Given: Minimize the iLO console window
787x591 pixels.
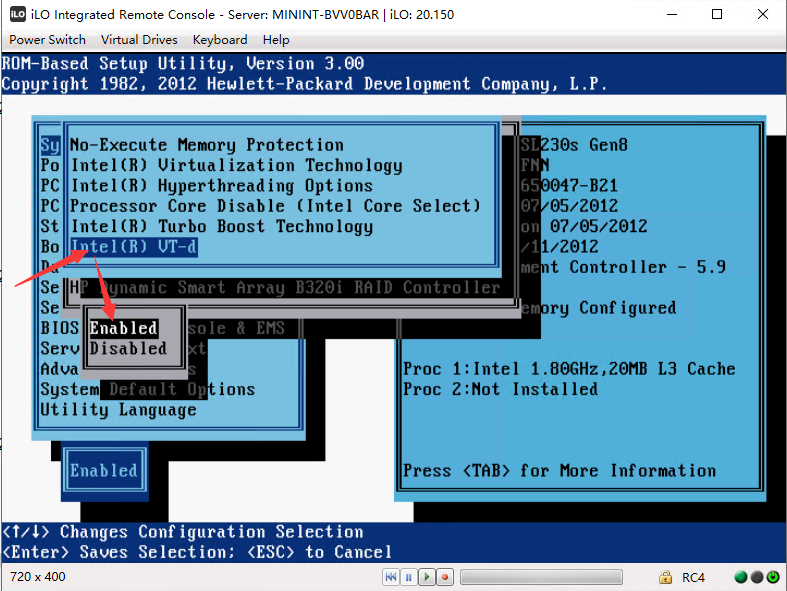Looking at the screenshot, I should pyautogui.click(x=672, y=14).
